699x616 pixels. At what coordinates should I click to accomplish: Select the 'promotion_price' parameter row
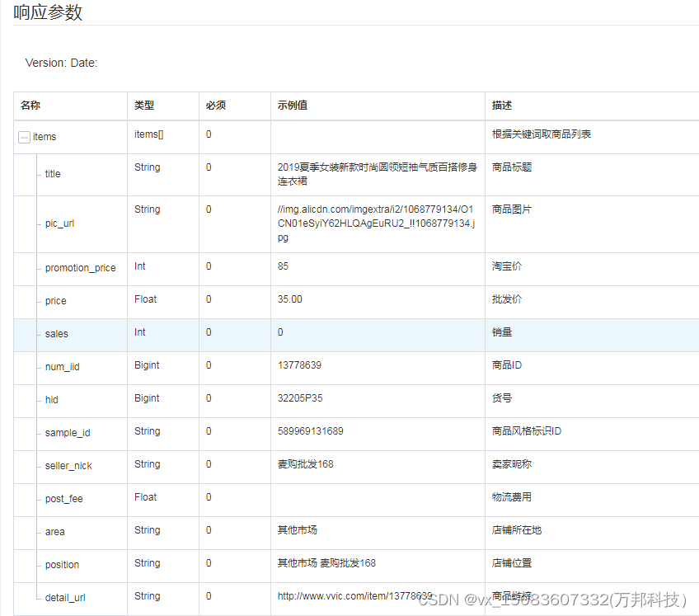356,270
